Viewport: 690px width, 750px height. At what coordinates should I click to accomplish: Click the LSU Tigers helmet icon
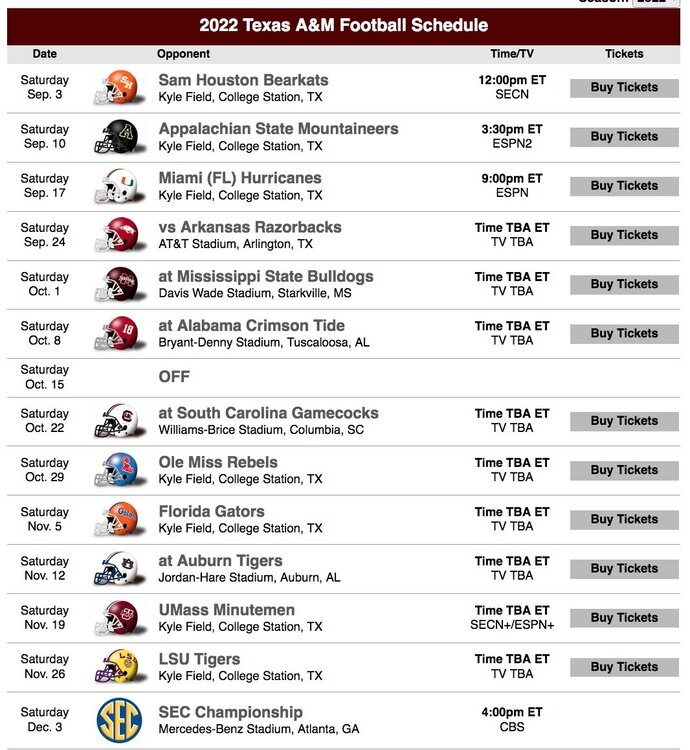point(116,667)
